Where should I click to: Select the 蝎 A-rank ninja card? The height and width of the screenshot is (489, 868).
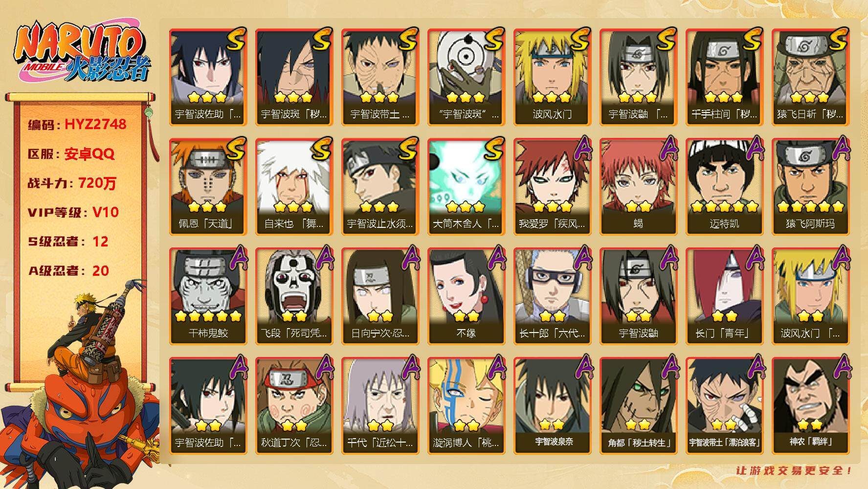pyautogui.click(x=638, y=186)
